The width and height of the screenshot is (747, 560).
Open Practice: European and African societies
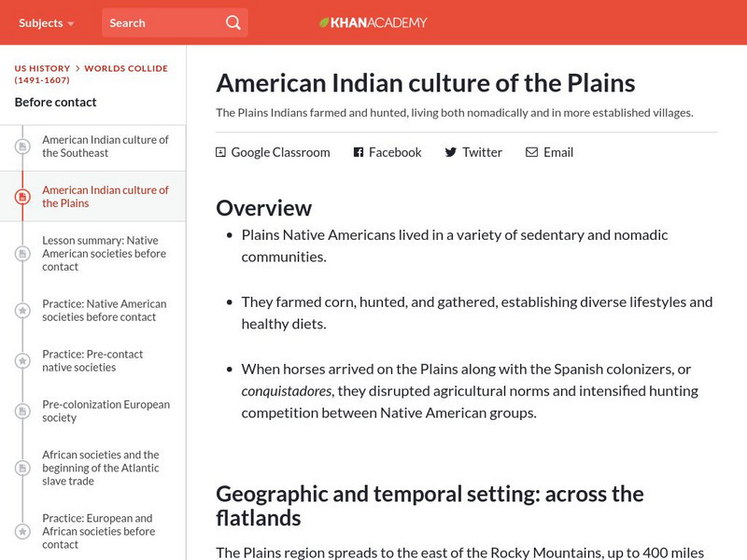[x=97, y=531]
